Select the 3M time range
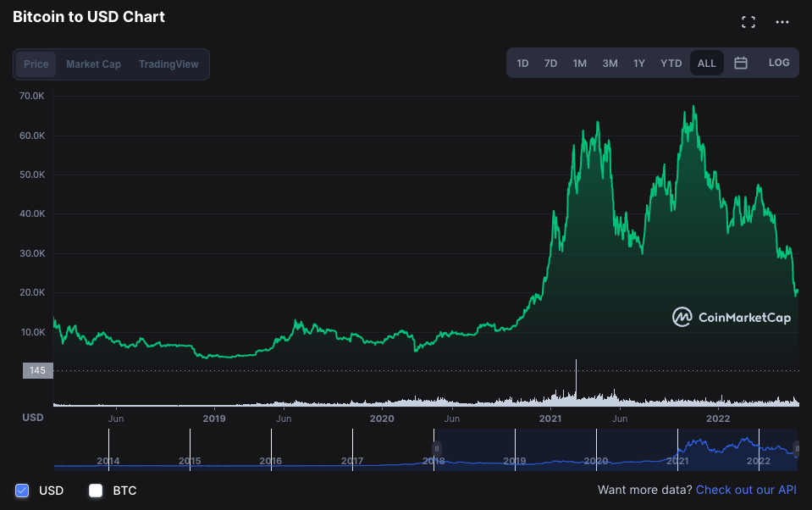 click(x=610, y=63)
